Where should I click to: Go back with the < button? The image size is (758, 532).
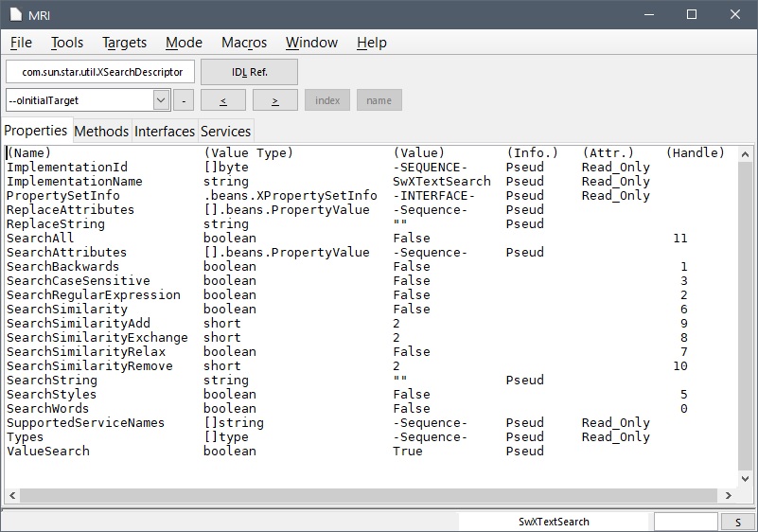point(223,100)
